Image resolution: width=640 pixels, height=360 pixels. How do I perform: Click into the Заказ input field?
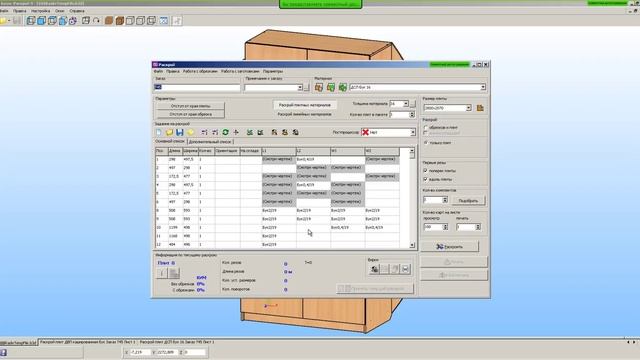(197, 87)
